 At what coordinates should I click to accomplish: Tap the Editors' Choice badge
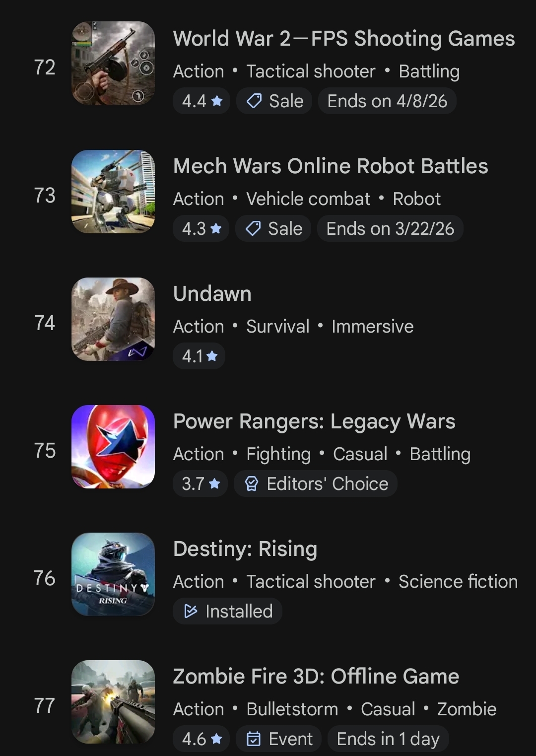click(x=316, y=484)
